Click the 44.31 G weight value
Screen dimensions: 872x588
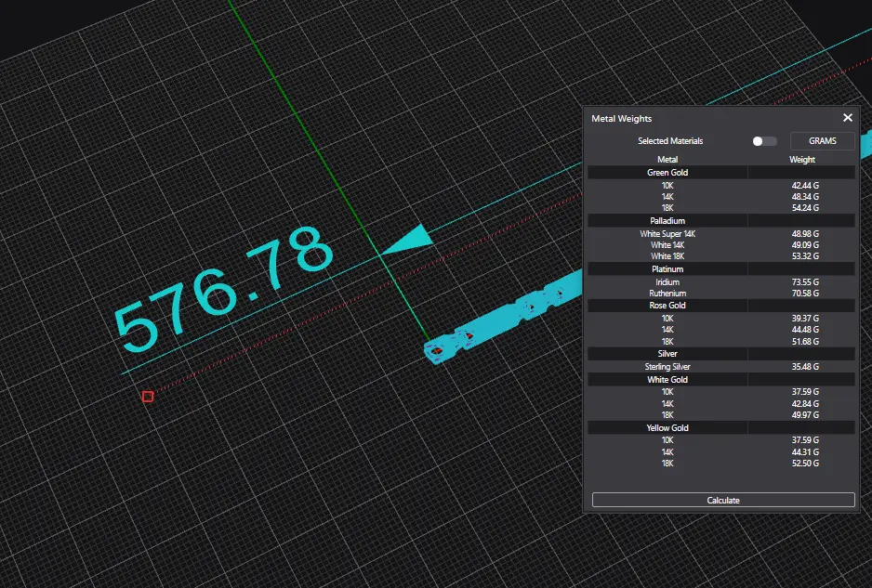[x=805, y=452]
